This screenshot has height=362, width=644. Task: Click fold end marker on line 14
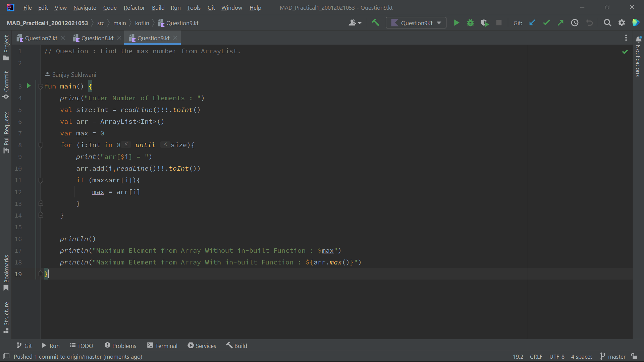pos(41,215)
